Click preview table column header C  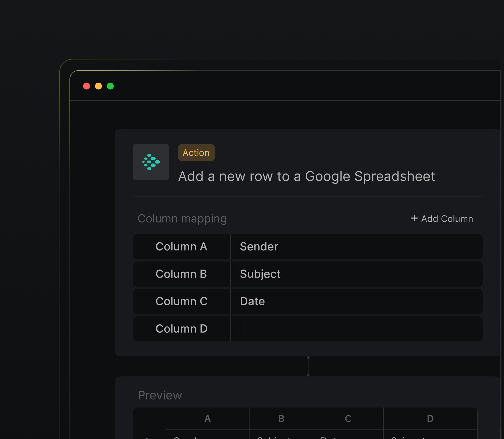(348, 419)
